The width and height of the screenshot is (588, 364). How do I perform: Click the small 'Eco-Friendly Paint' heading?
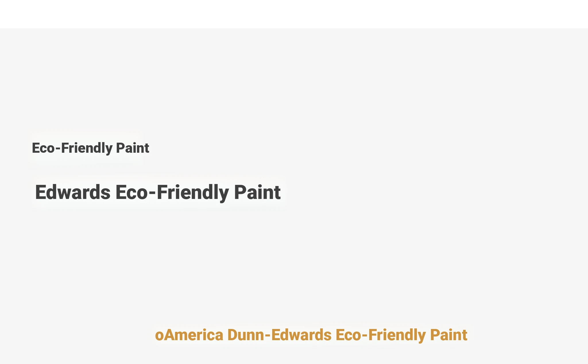90,148
